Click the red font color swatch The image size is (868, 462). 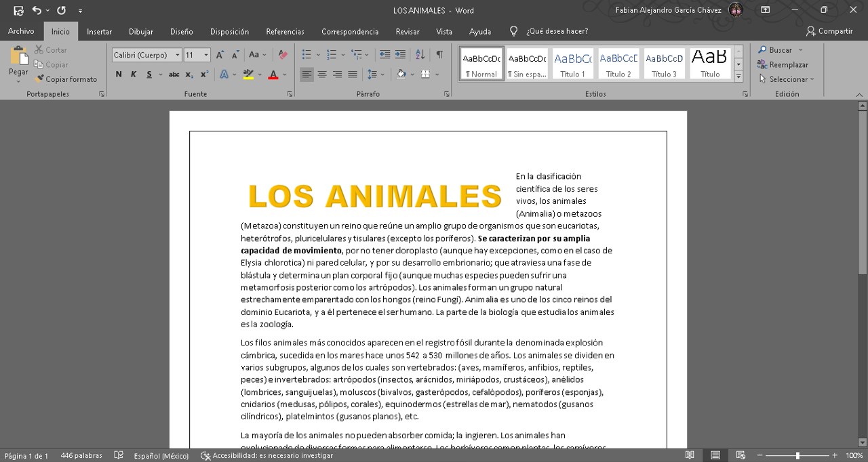tap(273, 75)
